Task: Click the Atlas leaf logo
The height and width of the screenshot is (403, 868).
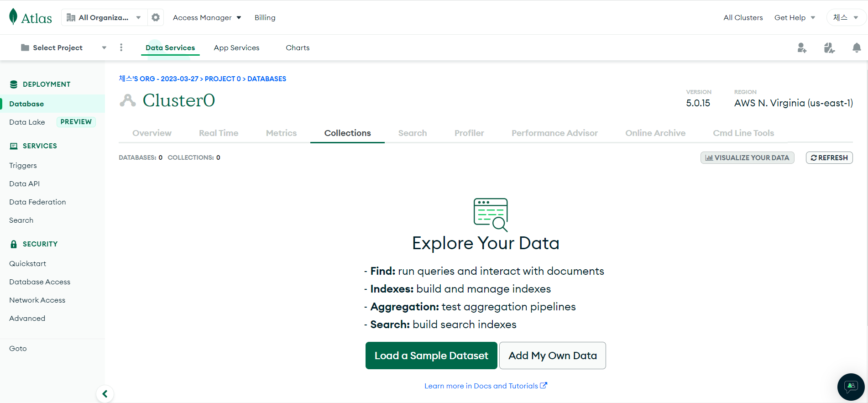Action: point(13,16)
